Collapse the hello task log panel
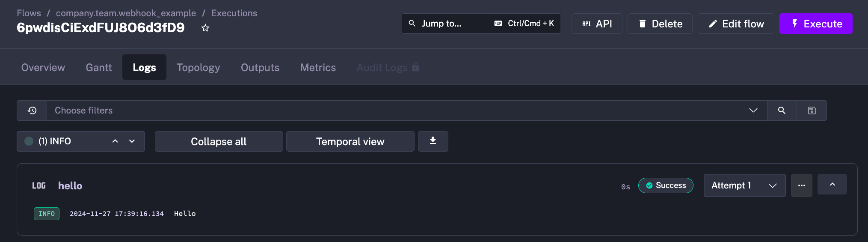Viewport: 868px width, 242px height. click(832, 185)
